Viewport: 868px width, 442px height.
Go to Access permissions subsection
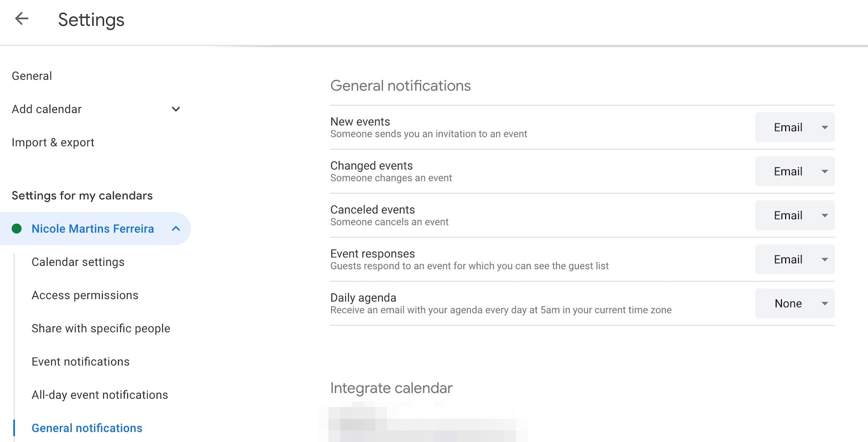click(85, 295)
